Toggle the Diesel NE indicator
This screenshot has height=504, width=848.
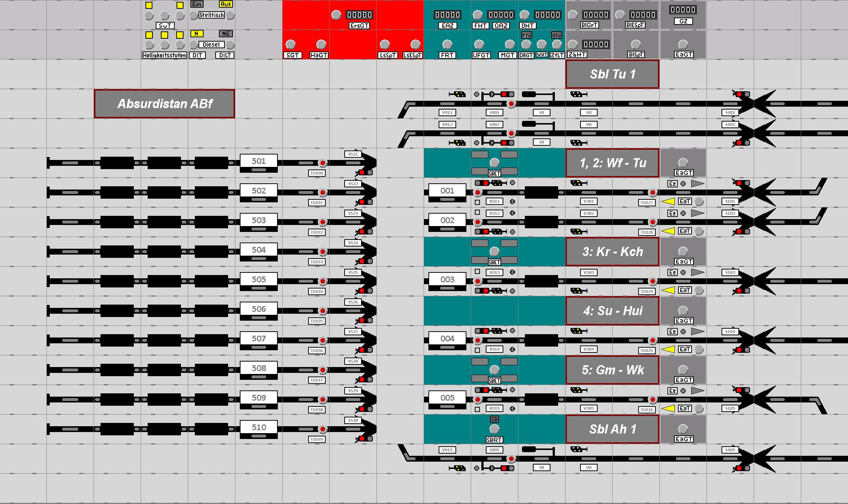tap(226, 34)
